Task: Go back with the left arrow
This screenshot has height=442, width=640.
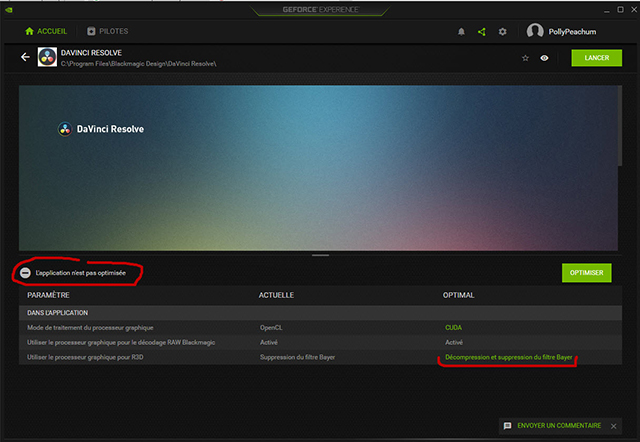Action: click(x=25, y=57)
